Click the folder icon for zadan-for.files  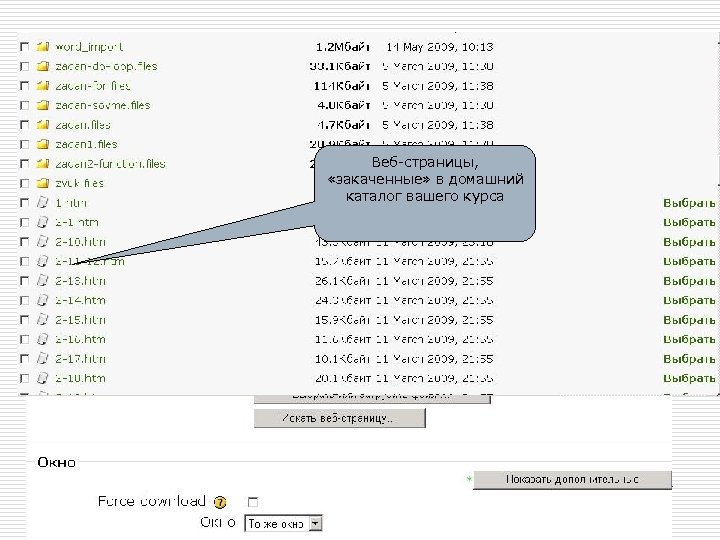43,85
